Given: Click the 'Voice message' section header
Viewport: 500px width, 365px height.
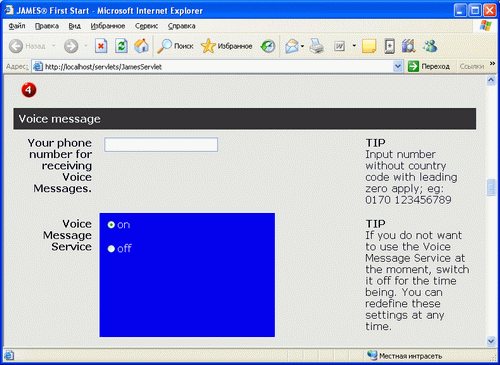Looking at the screenshot, I should tap(245, 119).
